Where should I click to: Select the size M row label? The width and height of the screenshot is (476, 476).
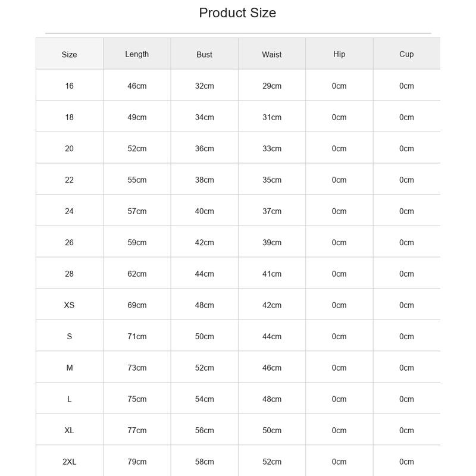(70, 368)
